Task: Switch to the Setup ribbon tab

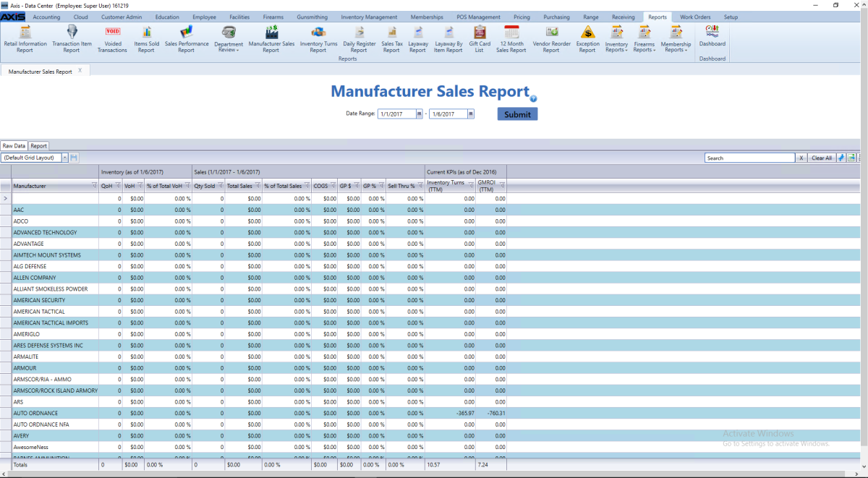Action: pyautogui.click(x=731, y=17)
